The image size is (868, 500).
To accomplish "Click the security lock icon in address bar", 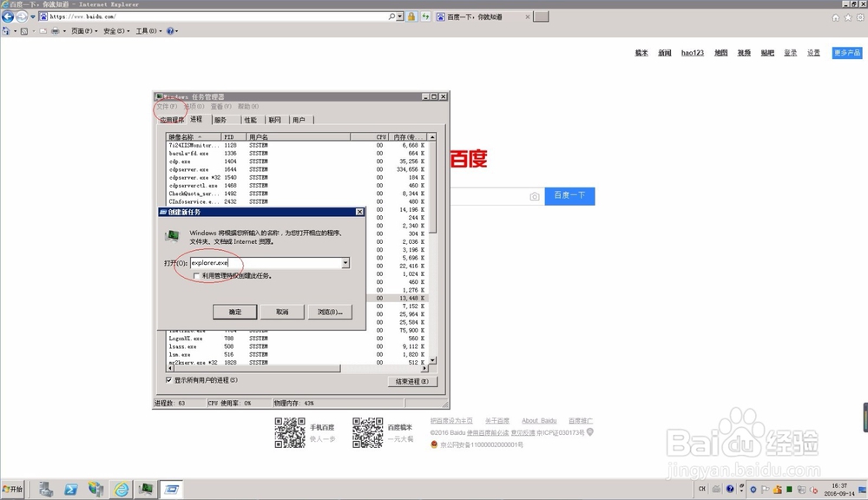I will (411, 16).
